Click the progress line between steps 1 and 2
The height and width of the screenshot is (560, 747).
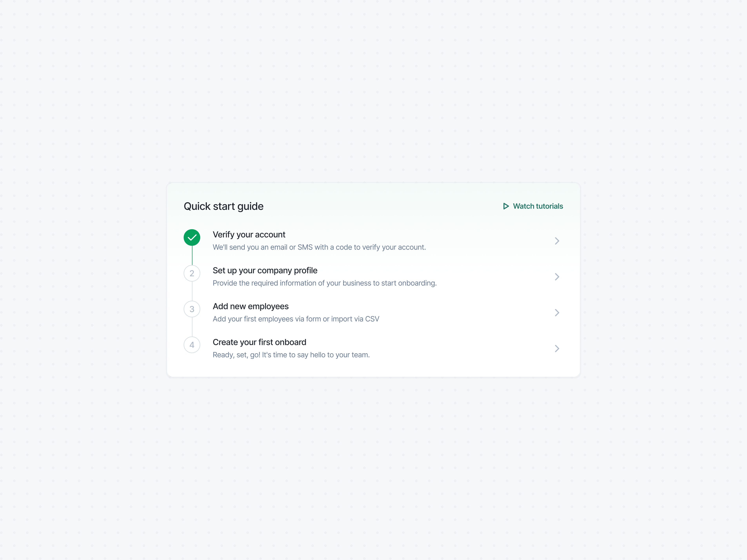[x=192, y=256]
